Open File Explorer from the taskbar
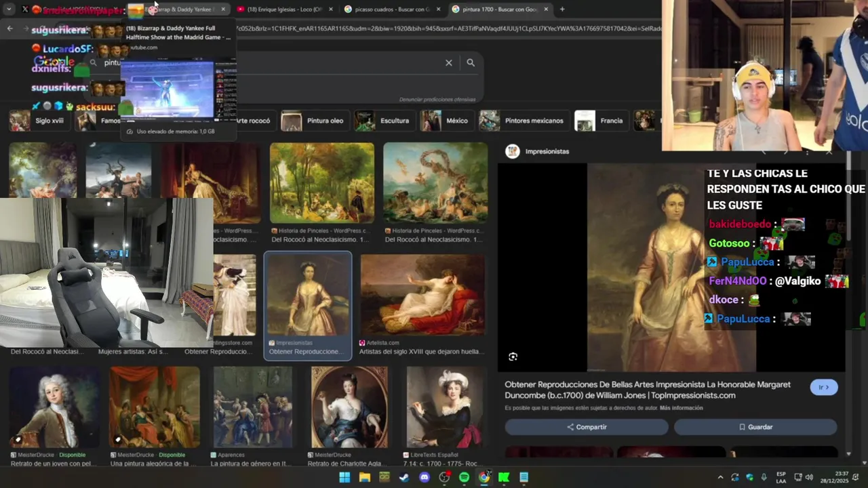 point(365,477)
